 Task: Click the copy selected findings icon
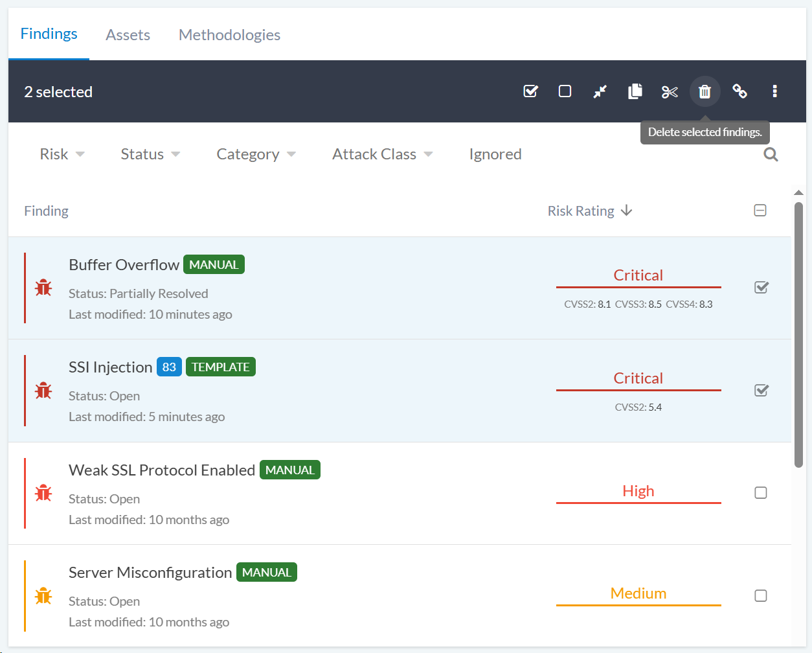click(635, 91)
